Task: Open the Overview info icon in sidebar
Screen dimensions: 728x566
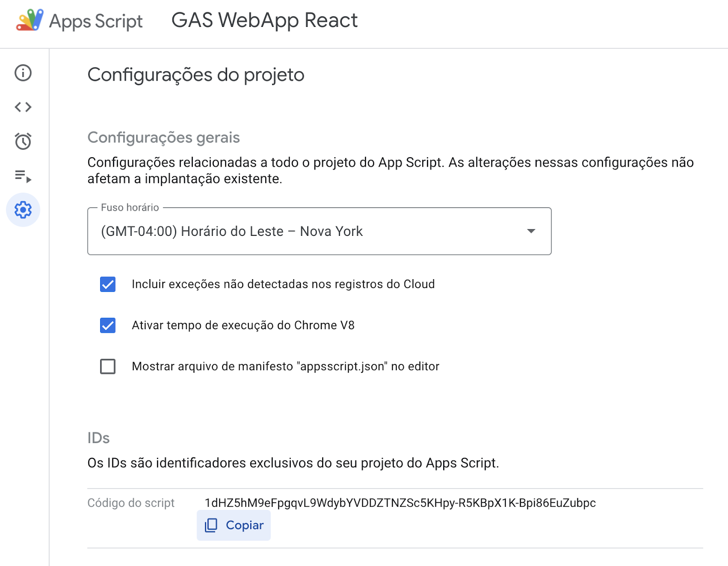Action: click(x=23, y=73)
